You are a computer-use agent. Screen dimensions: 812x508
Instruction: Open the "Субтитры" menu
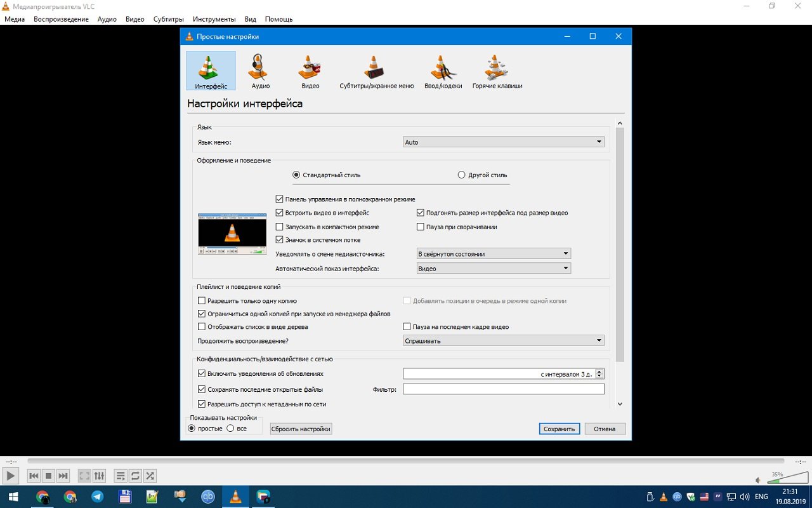(168, 19)
